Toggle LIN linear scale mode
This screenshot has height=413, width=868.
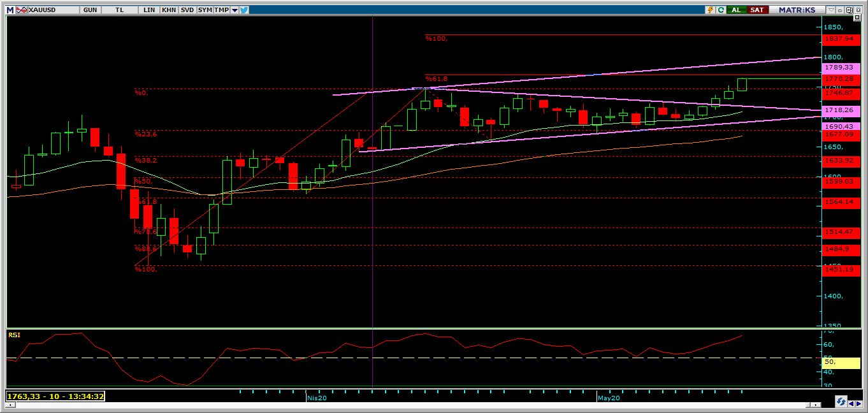150,10
